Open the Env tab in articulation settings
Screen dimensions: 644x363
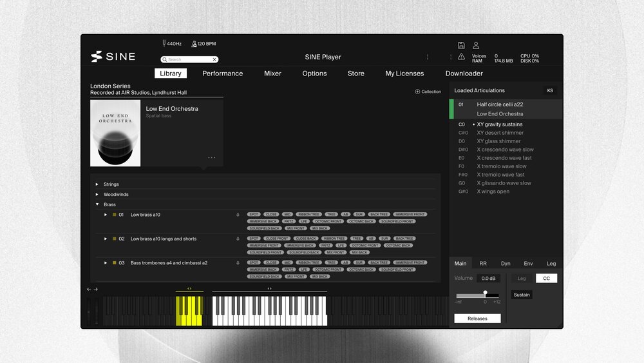tap(528, 264)
